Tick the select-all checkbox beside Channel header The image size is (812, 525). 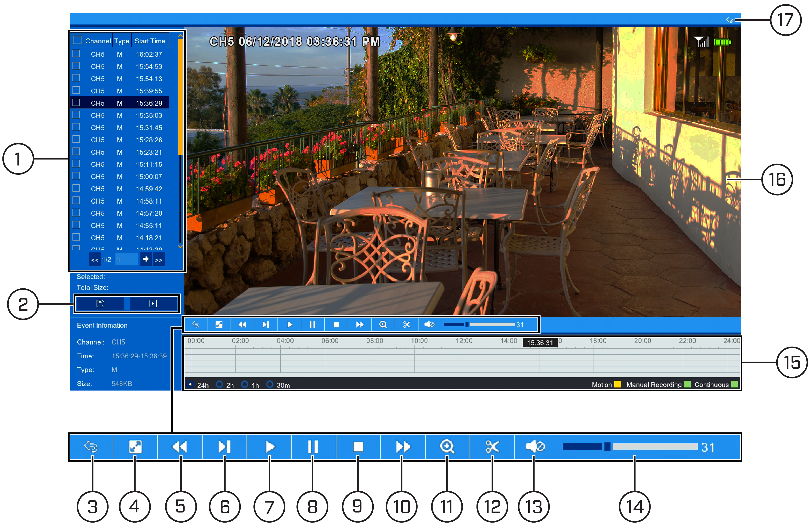tap(77, 40)
